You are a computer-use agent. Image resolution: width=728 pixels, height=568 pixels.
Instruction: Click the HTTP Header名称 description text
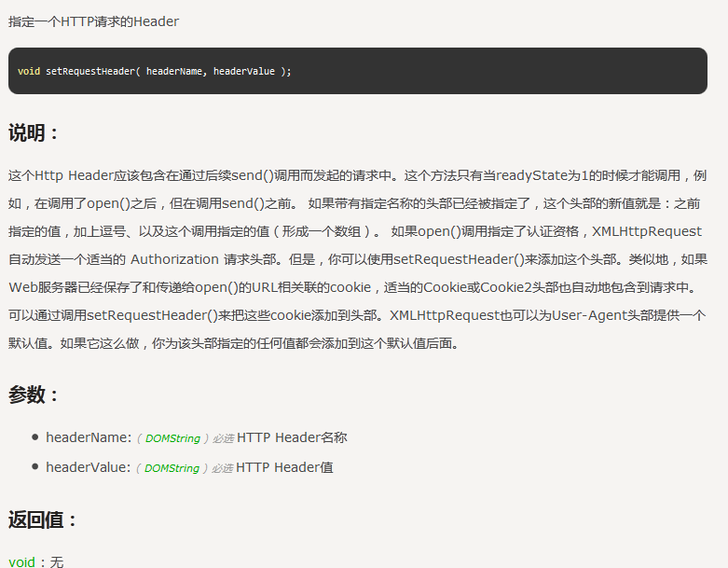click(292, 437)
